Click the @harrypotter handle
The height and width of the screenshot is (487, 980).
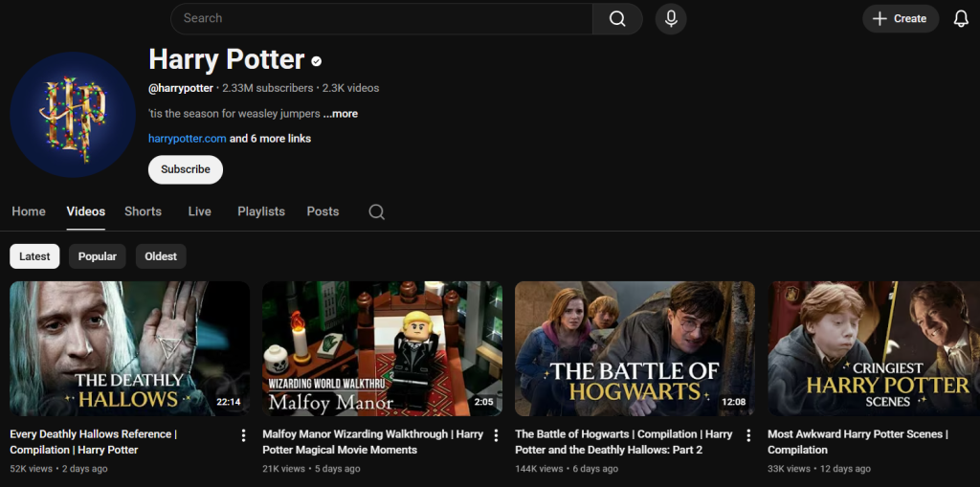(181, 88)
